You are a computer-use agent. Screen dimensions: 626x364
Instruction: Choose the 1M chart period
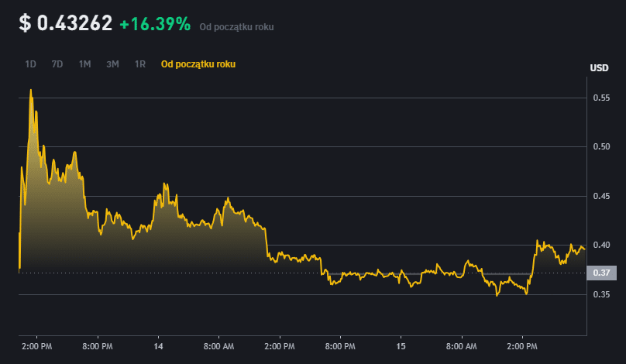[84, 64]
